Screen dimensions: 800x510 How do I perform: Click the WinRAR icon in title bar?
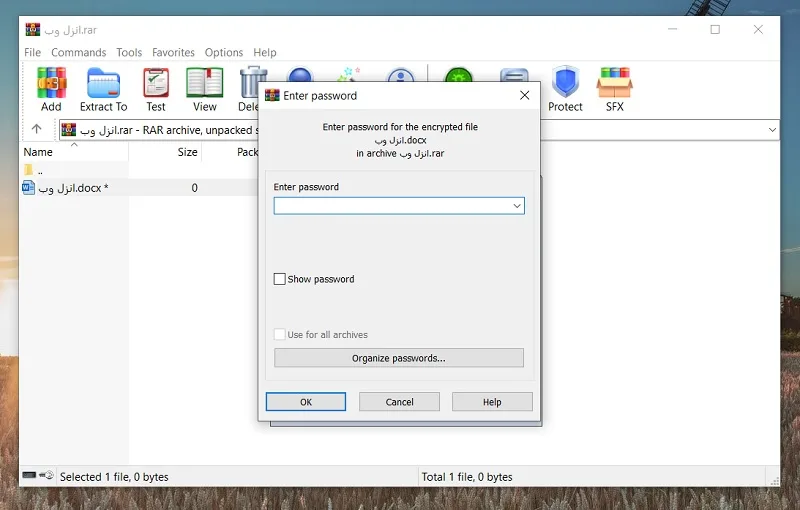pyautogui.click(x=33, y=30)
